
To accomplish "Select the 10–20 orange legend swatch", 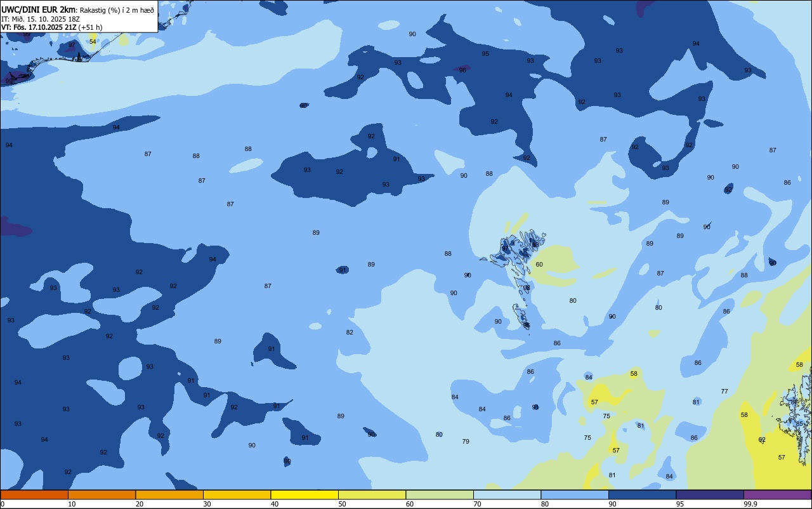I will [x=101, y=494].
